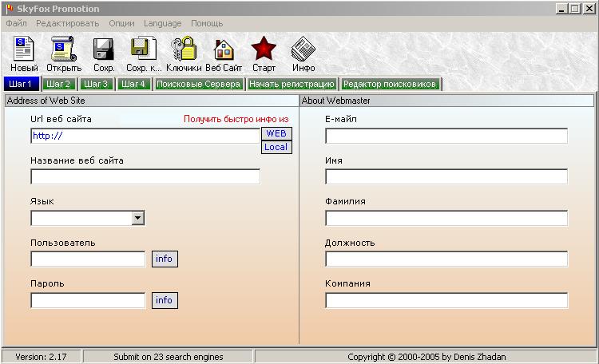Open the Редактор поисковиков tab
The image size is (599, 364).
pos(390,84)
